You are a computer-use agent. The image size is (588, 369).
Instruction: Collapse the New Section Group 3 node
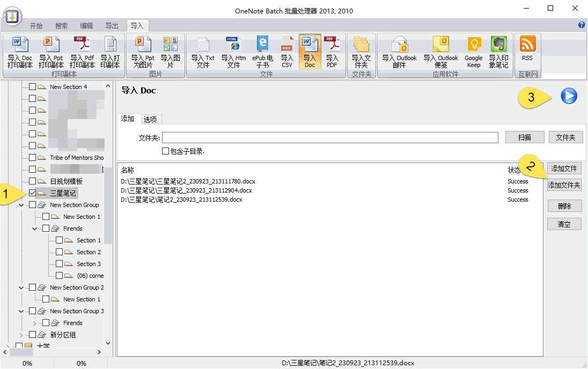[21, 311]
